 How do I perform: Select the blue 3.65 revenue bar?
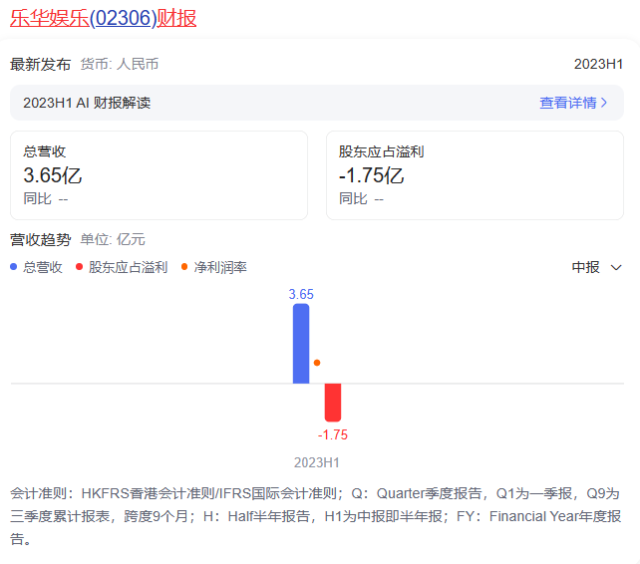tap(301, 344)
